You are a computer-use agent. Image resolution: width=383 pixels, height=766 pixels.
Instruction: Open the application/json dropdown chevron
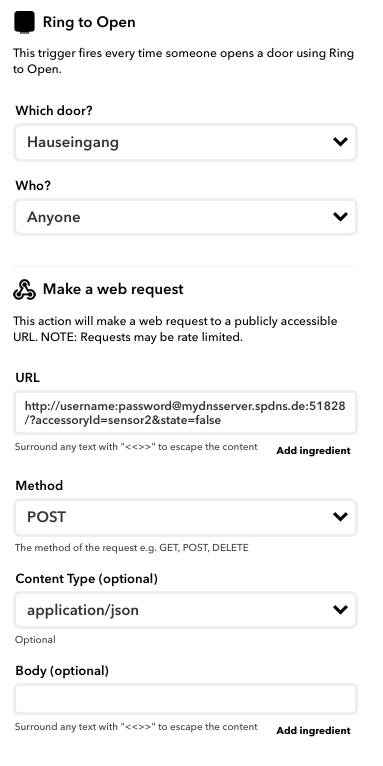point(340,609)
